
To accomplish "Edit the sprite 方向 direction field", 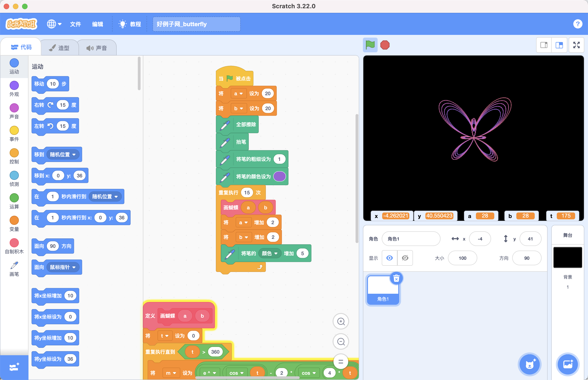I will (x=527, y=258).
